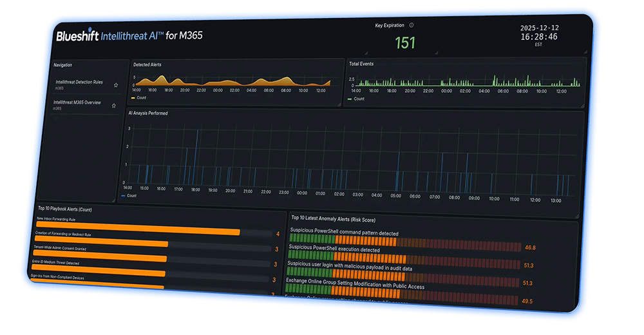Click resize handle of Total Events panel
644x335 pixels.
(582, 104)
